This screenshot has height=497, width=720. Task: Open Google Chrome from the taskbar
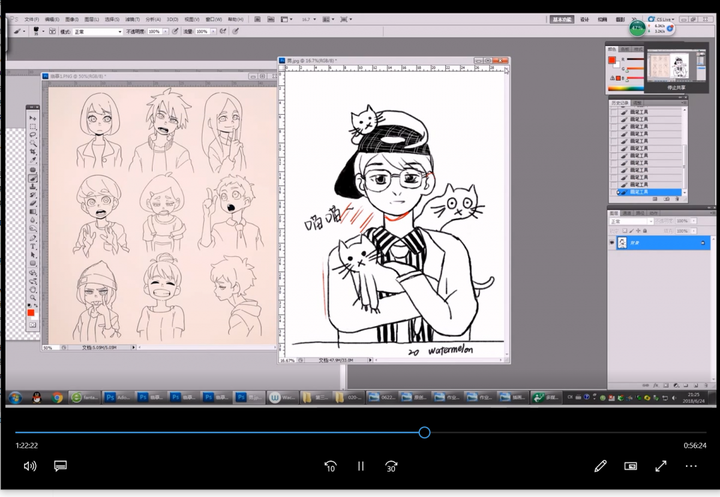(x=57, y=397)
